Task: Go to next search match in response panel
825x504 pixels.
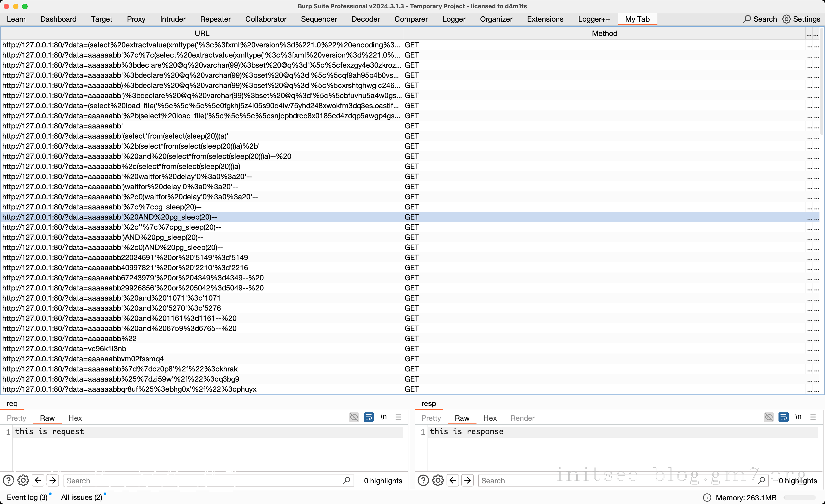Action: coord(468,481)
